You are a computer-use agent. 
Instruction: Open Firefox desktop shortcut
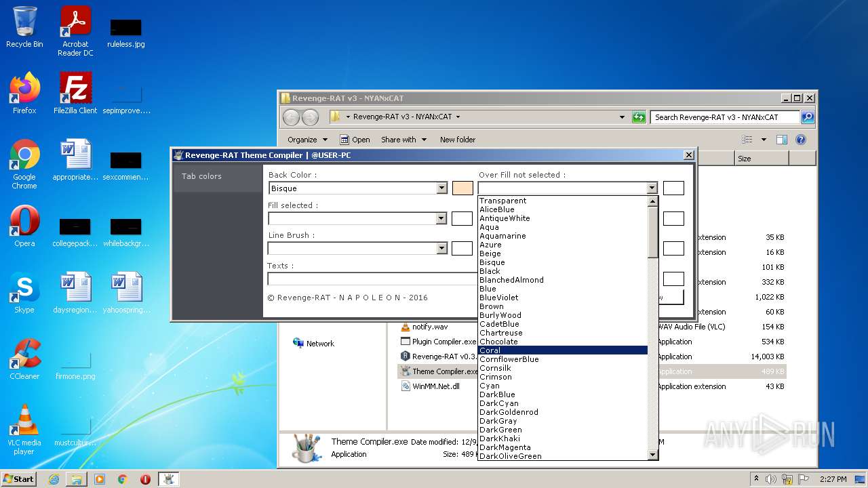pyautogui.click(x=24, y=93)
